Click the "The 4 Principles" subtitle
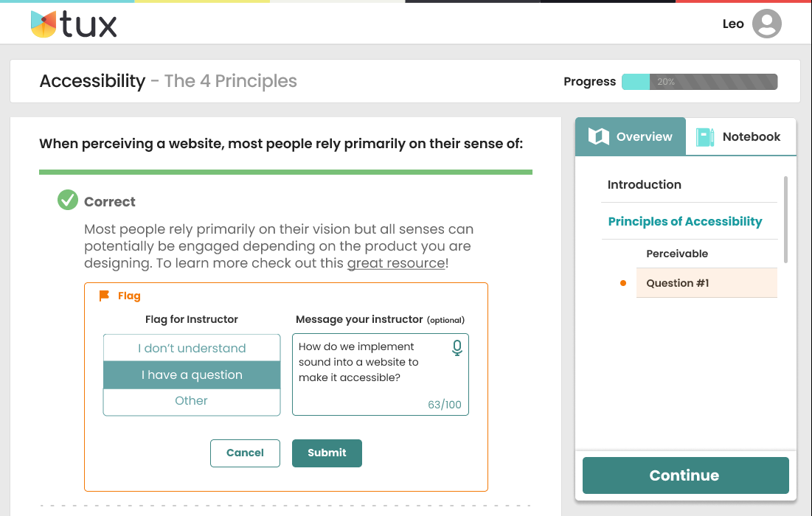Viewport: 812px width, 516px height. [x=230, y=81]
